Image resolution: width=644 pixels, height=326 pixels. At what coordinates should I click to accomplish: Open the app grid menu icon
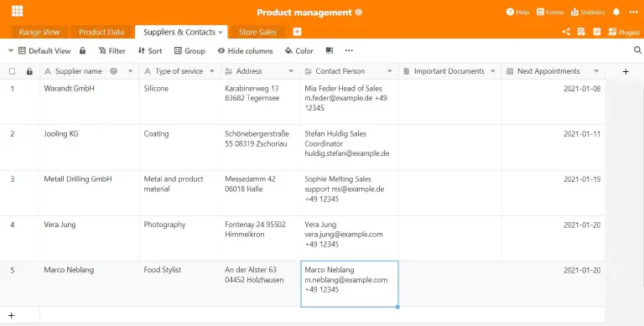click(x=18, y=11)
